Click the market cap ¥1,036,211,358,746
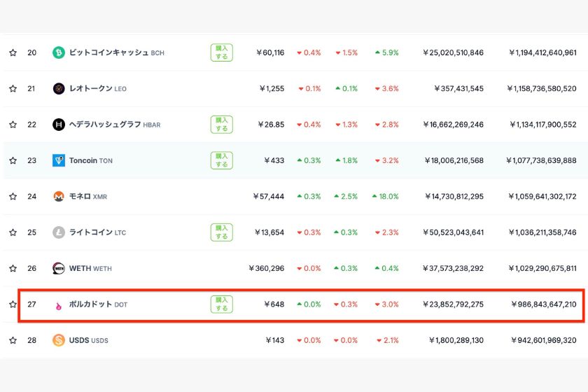Viewport: 588px width, 392px height. coord(542,232)
